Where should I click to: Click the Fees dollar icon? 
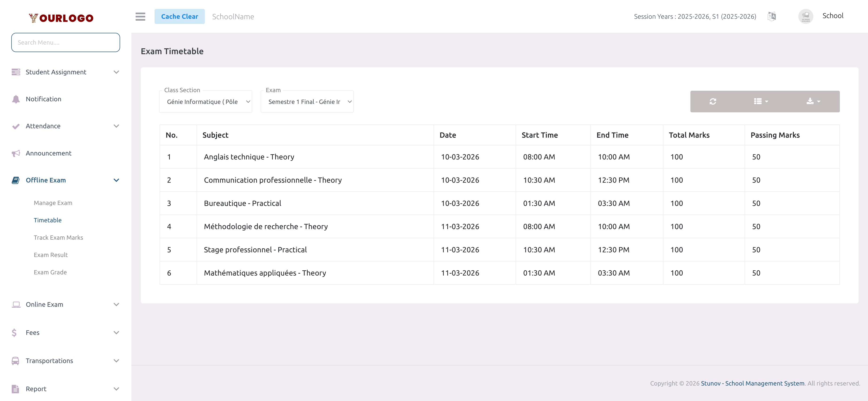coord(14,332)
